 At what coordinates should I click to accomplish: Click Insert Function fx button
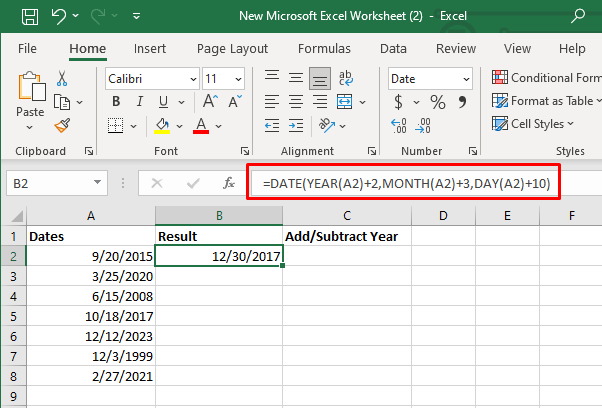click(229, 183)
